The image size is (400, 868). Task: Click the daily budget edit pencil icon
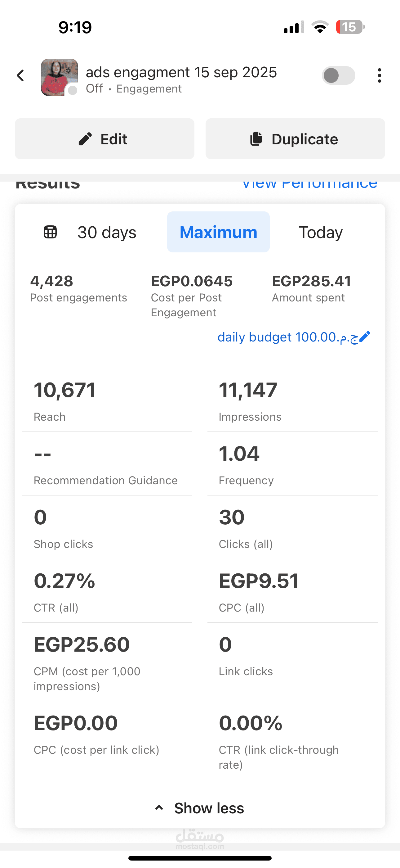[x=365, y=337]
